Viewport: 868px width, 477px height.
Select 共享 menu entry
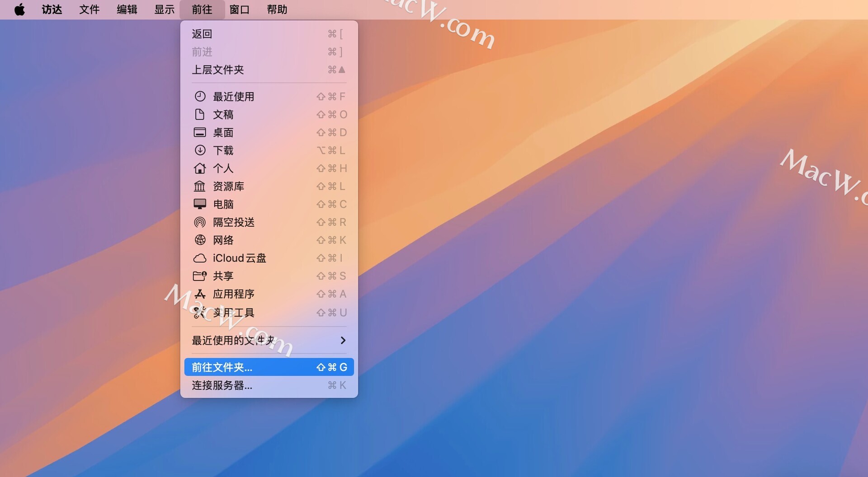269,276
